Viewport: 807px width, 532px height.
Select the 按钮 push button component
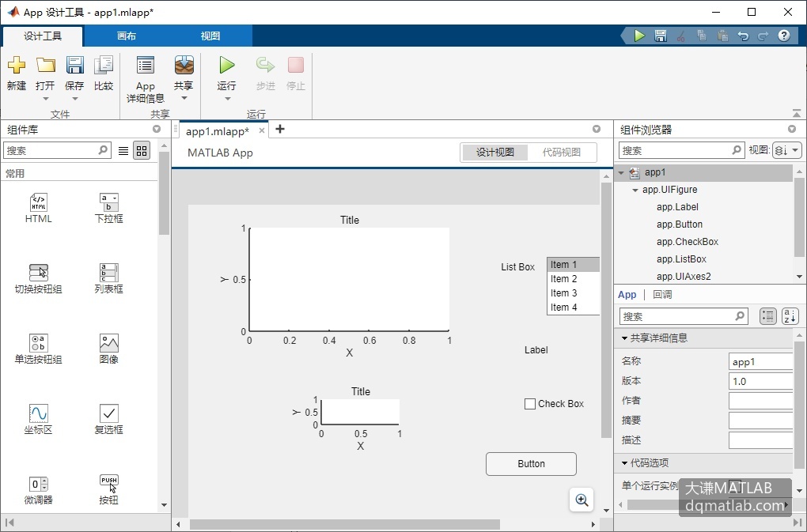coord(108,490)
